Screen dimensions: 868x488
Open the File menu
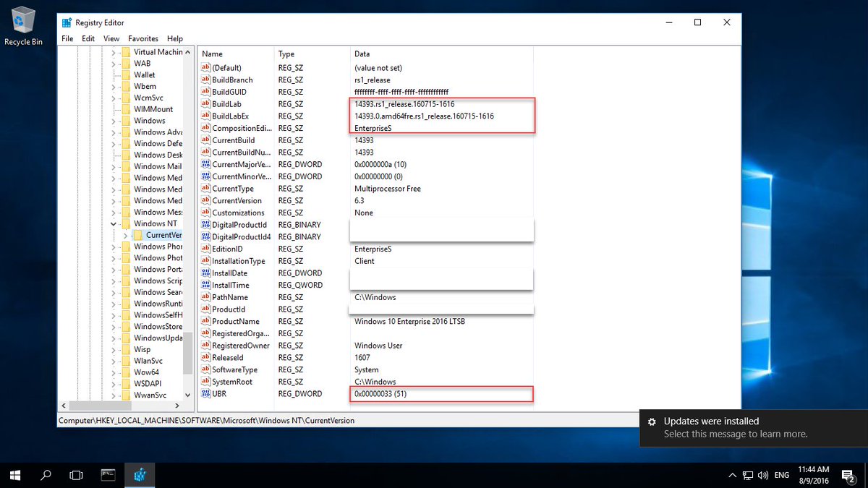tap(67, 38)
